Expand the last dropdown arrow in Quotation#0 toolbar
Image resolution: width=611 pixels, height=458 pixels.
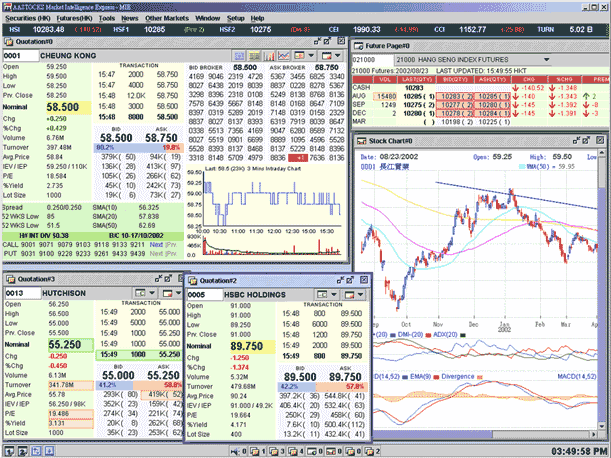[x=337, y=56]
